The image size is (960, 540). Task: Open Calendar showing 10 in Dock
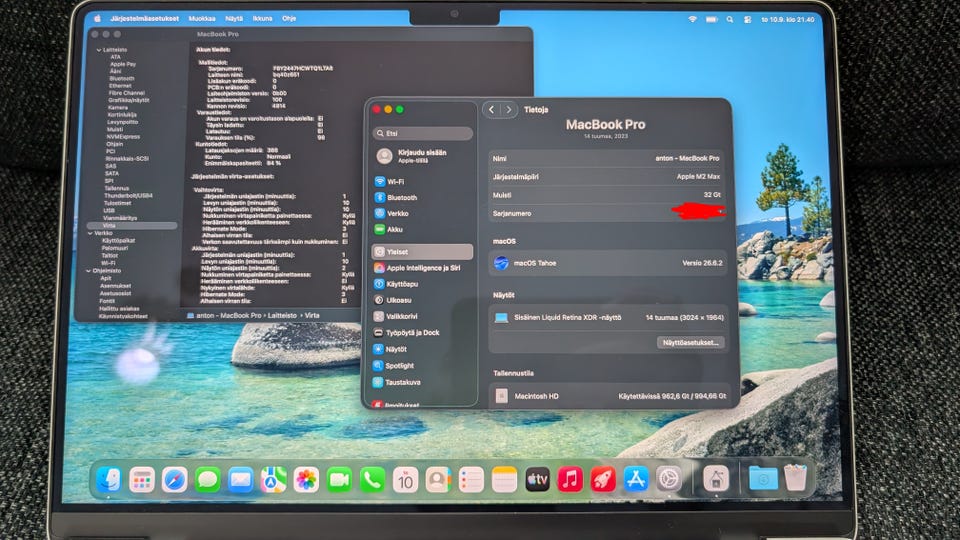click(405, 480)
